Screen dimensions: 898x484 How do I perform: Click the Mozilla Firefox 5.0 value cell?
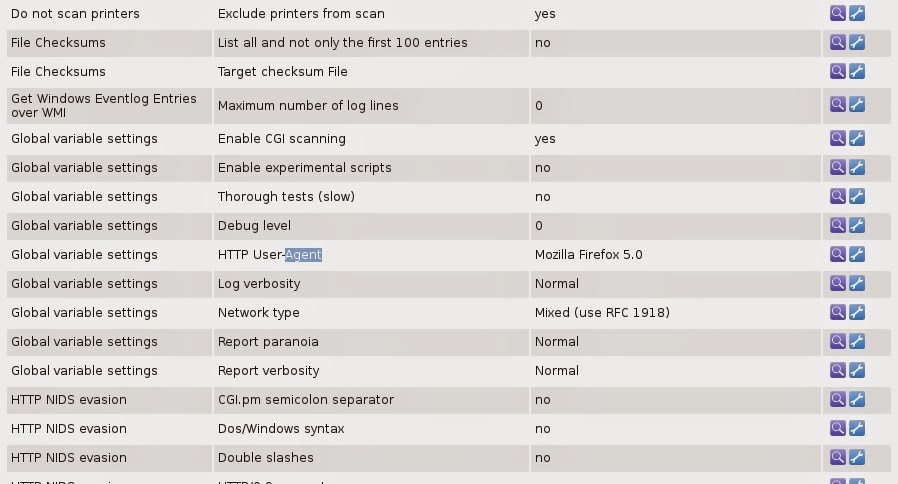pos(589,255)
